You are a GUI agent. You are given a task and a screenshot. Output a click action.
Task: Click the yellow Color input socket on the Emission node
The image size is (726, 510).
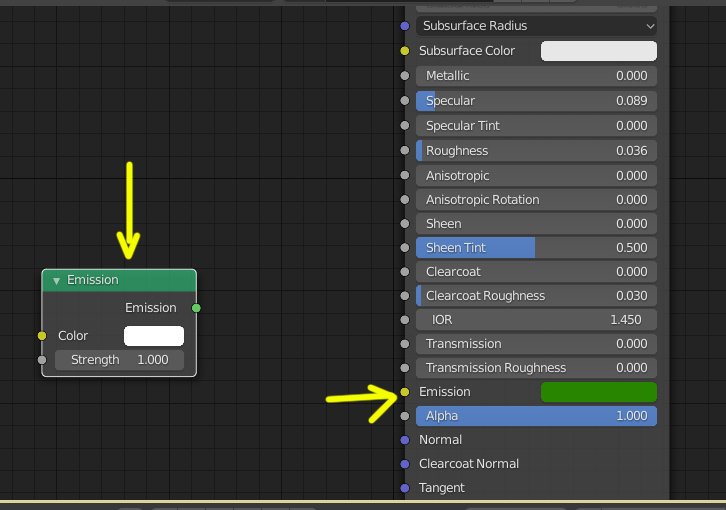(42, 336)
